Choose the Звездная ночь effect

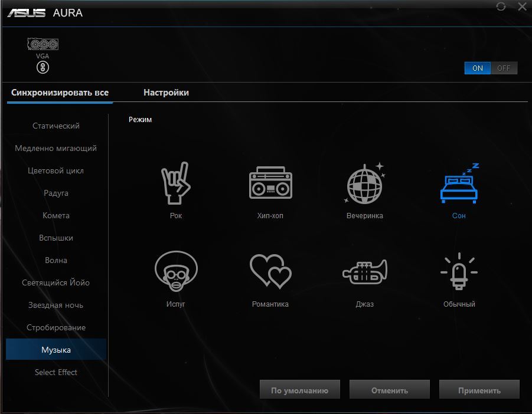56,305
